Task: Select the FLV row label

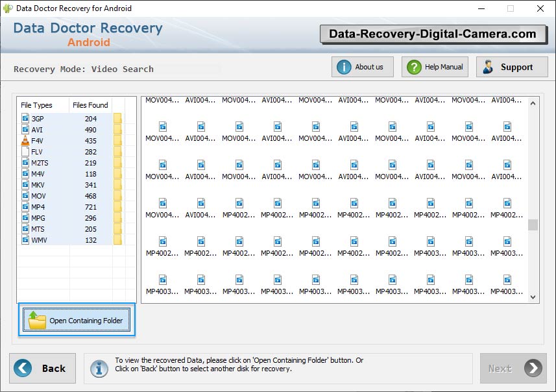Action: pyautogui.click(x=37, y=152)
